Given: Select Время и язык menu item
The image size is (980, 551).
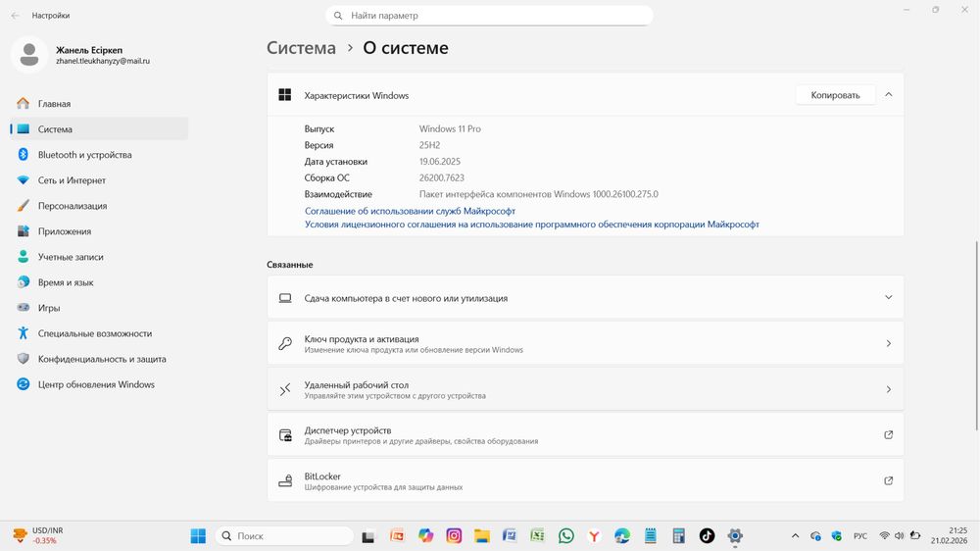Looking at the screenshot, I should (66, 282).
